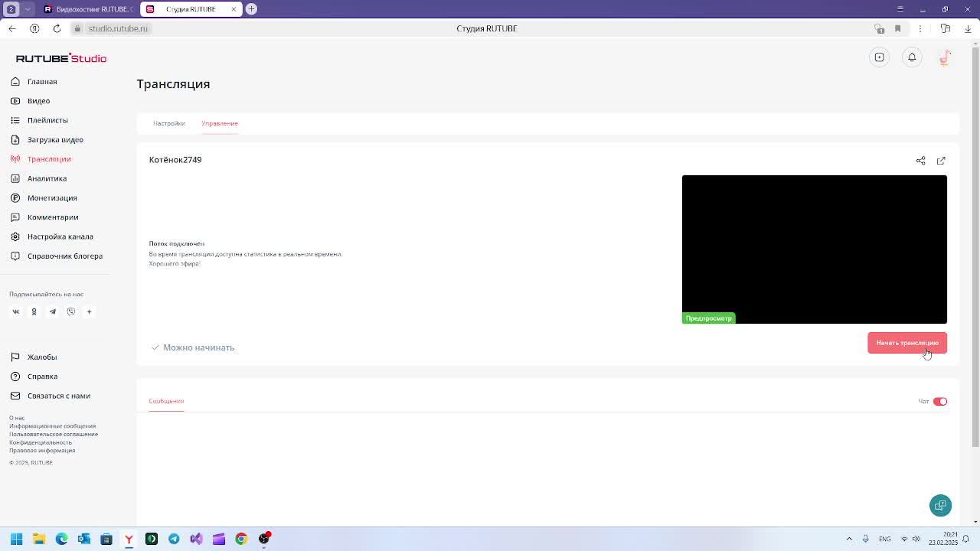Click the RUTUBE Studio logo
The image size is (980, 551).
click(x=61, y=58)
